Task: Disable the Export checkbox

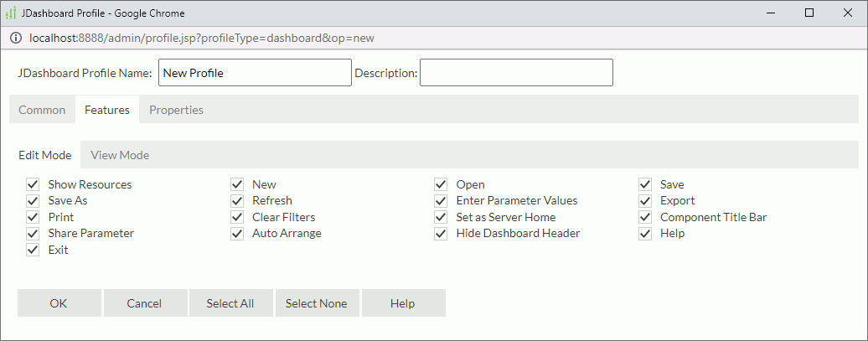Action: click(x=645, y=201)
